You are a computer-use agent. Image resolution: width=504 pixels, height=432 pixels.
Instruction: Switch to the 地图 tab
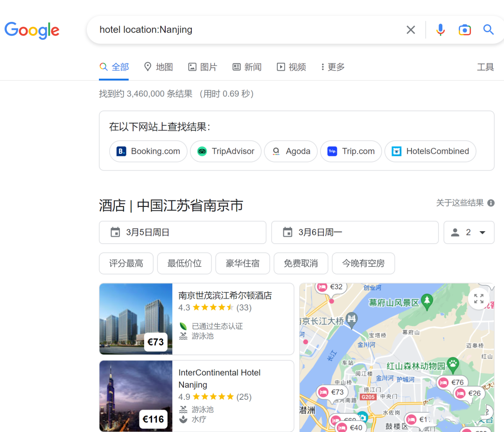[159, 67]
